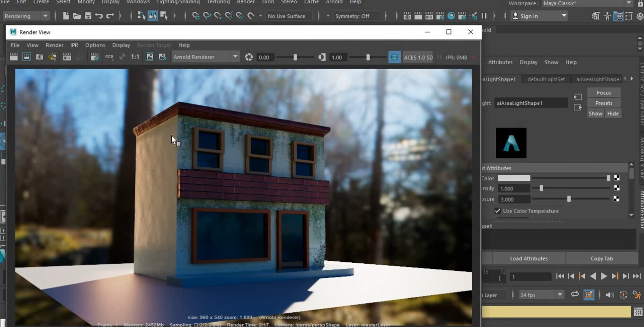Image resolution: width=644 pixels, height=327 pixels.
Task: Click the light Color swatch
Action: pos(514,178)
